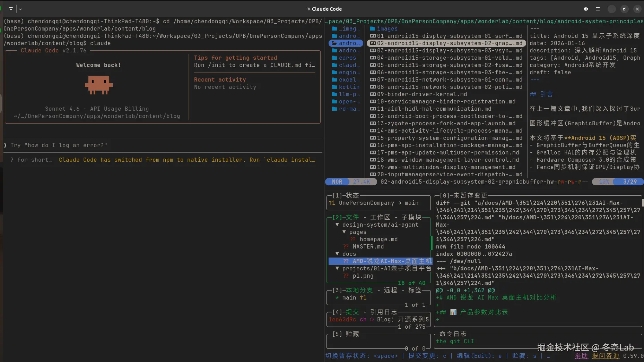The width and height of the screenshot is (644, 362).
Task: Open the 引用日志 tab
Action: (383, 312)
